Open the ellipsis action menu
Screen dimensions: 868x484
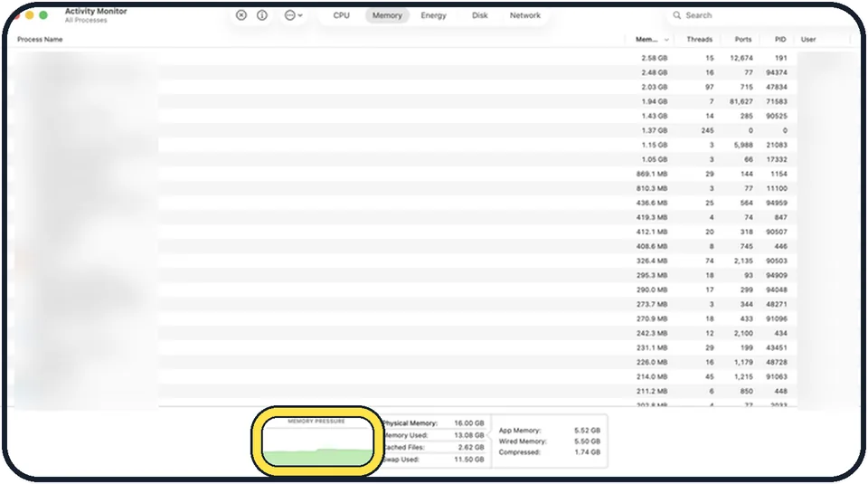tap(293, 15)
